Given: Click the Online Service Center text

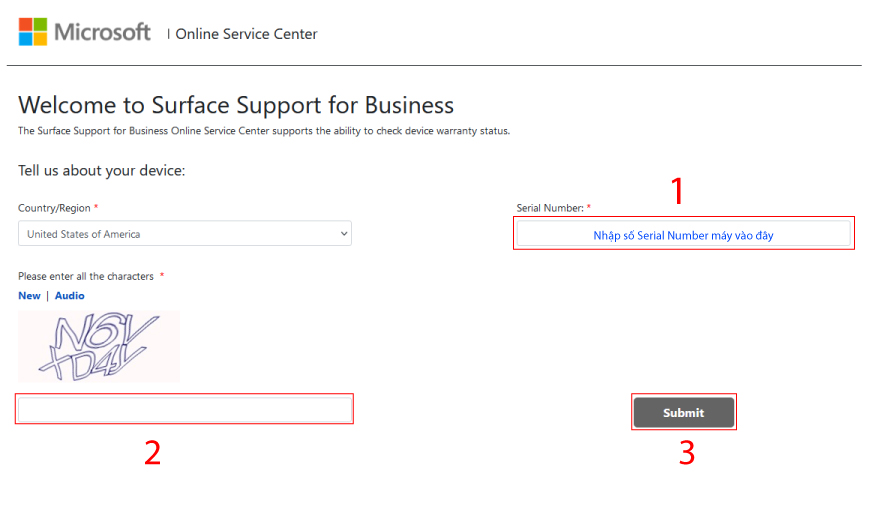Looking at the screenshot, I should coord(246,34).
